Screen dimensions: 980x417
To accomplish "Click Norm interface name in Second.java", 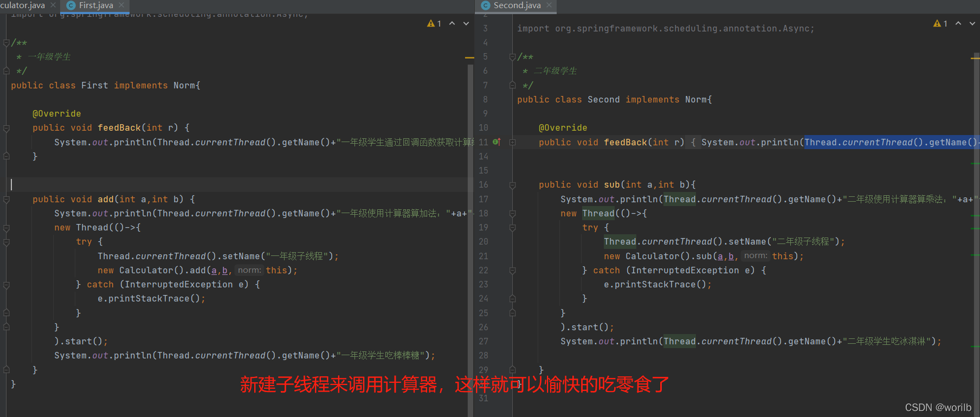I will pos(696,100).
